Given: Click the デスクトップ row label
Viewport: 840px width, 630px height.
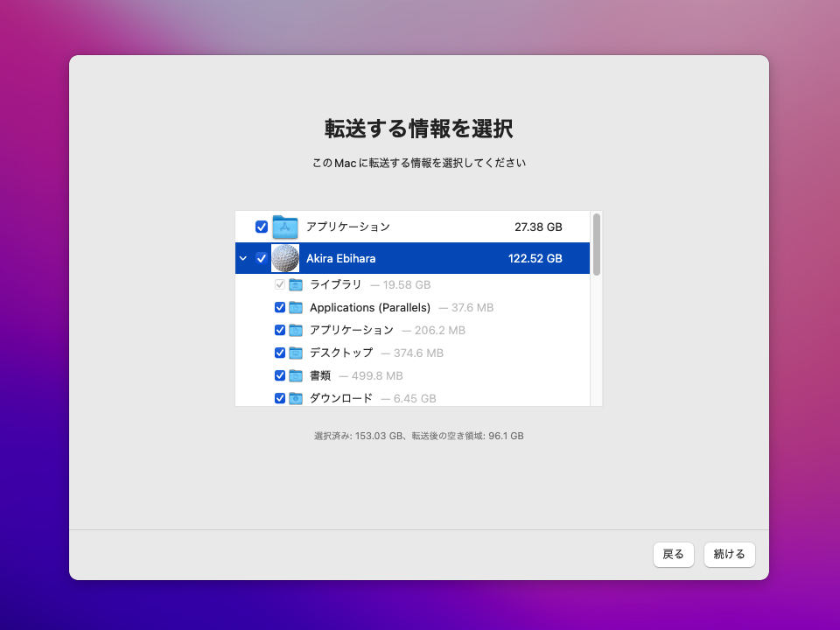Looking at the screenshot, I should [340, 353].
